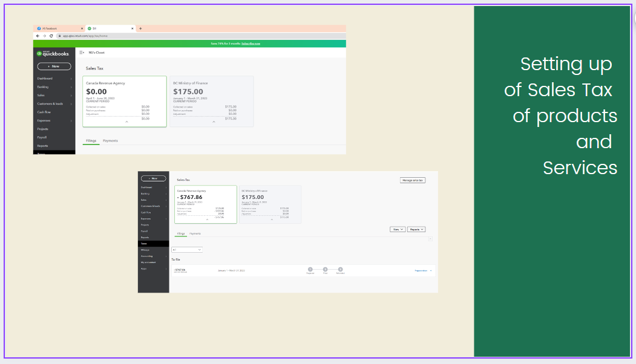Open My accountant in lower sidebar
Viewport: 636px width, 364px height.
[x=148, y=262]
